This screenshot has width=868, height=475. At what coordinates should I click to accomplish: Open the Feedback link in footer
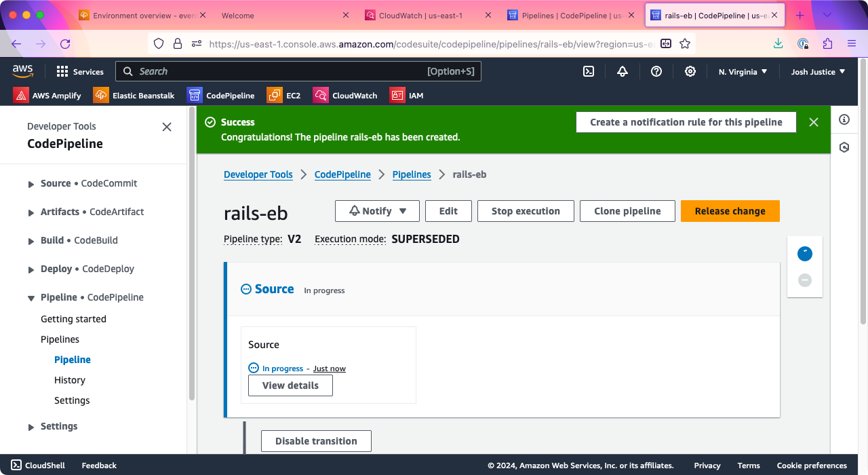[x=99, y=465]
